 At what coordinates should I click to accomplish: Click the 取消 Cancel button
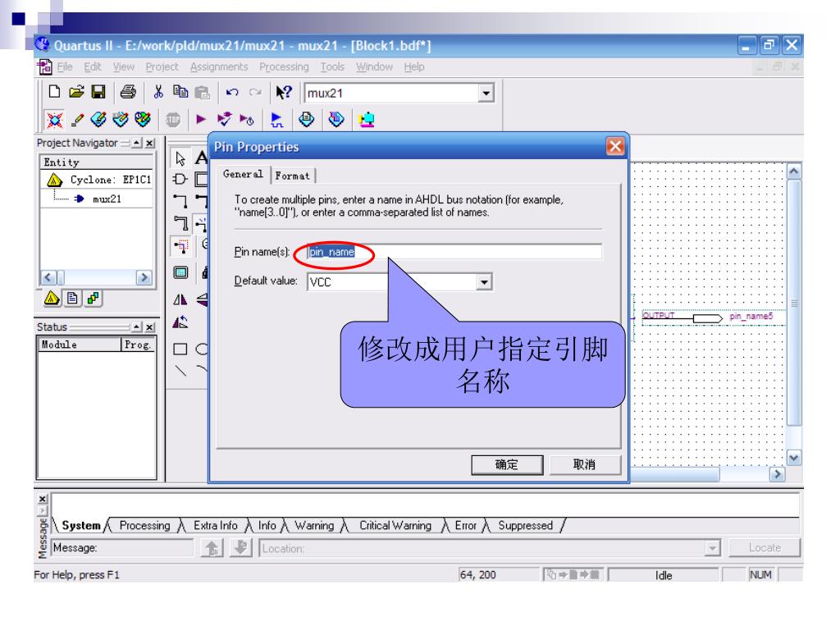click(x=584, y=464)
